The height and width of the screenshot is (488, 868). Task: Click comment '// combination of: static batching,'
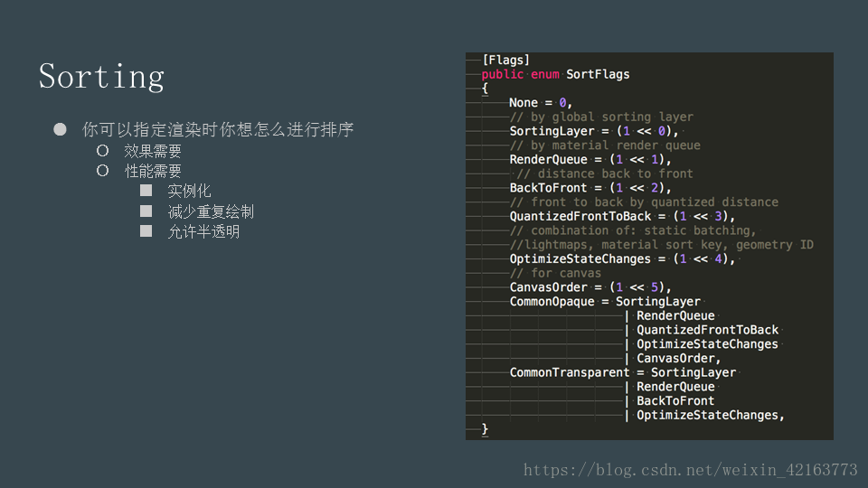tap(633, 230)
